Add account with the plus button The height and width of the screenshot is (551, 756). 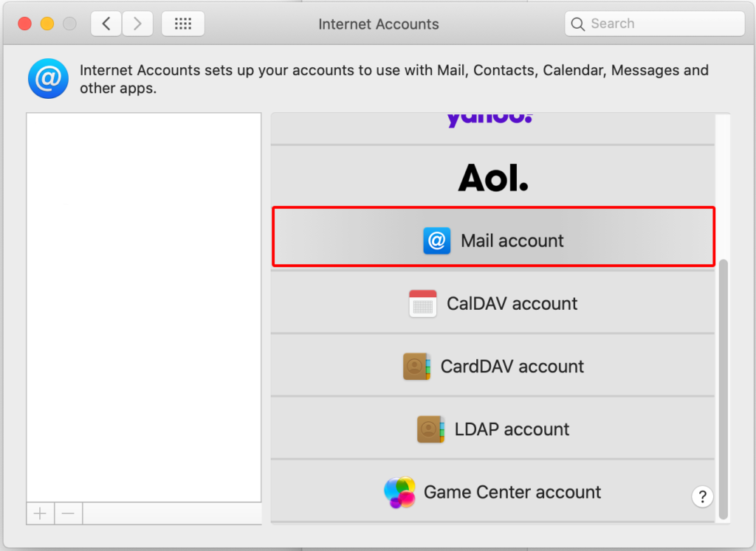point(41,513)
